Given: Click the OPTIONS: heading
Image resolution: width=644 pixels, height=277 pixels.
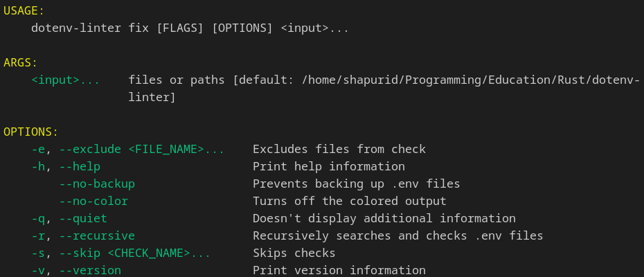Looking at the screenshot, I should coord(30,132).
